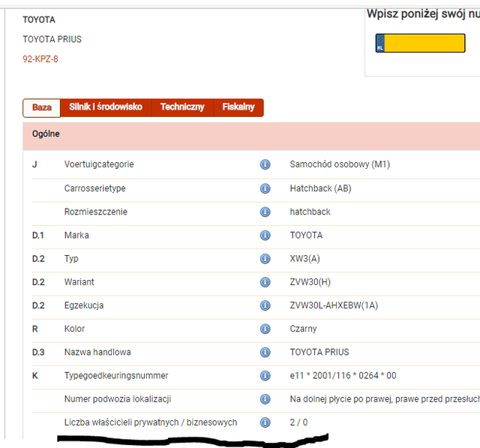Click the Wariant label
Screen dimensions: 480x448
[x=79, y=282]
